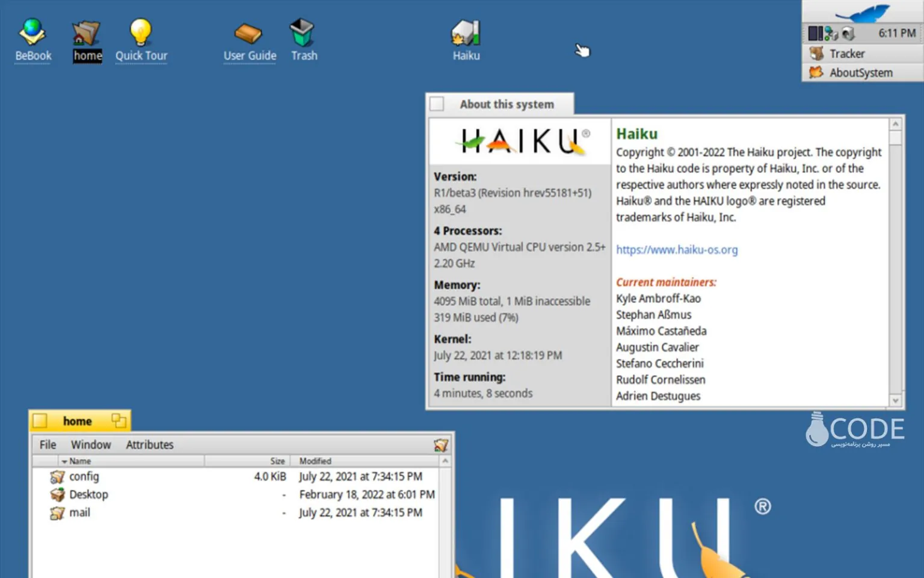Click the network status tray icon
The image size is (924, 578).
831,34
